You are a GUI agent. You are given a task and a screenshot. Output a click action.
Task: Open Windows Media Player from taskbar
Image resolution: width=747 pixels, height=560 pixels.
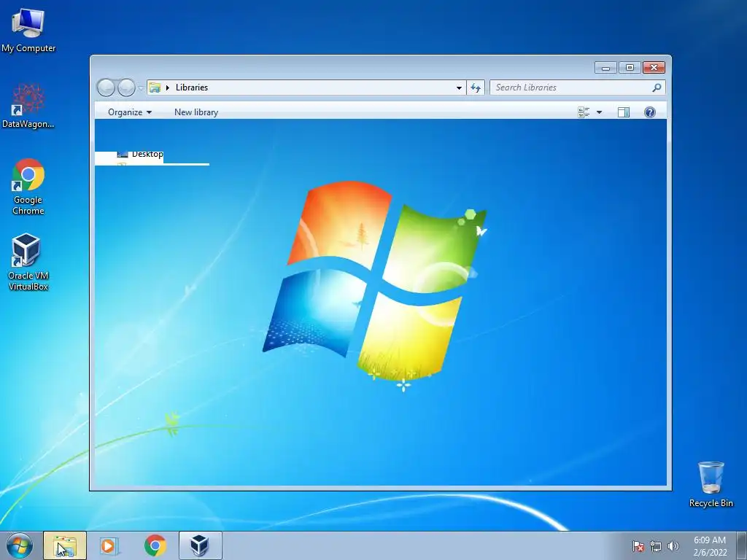108,545
